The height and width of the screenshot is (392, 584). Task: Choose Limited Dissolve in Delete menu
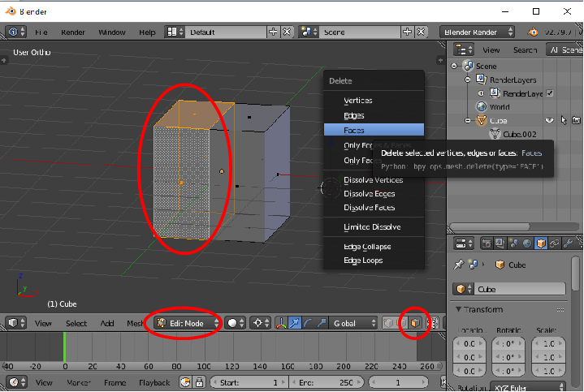[x=374, y=226]
